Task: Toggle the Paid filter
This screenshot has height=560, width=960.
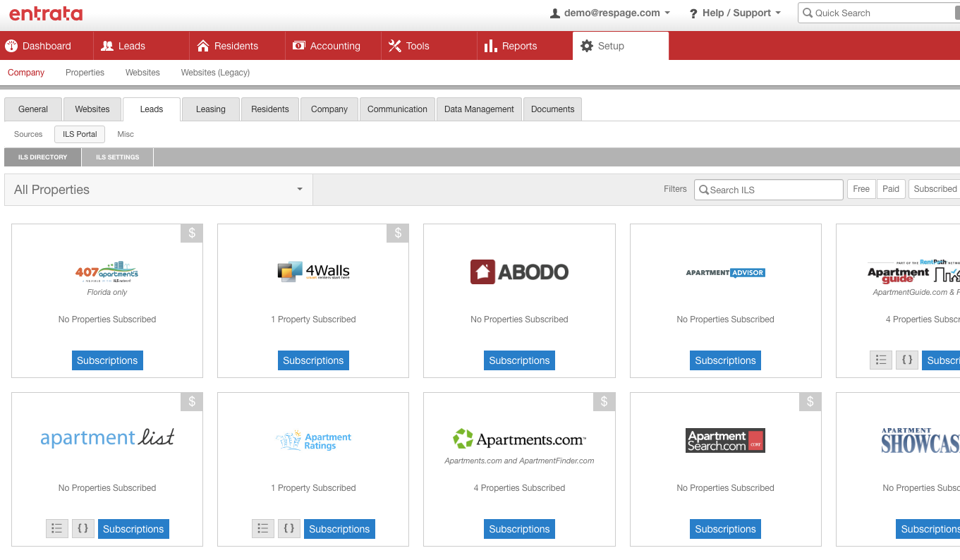Action: (891, 189)
